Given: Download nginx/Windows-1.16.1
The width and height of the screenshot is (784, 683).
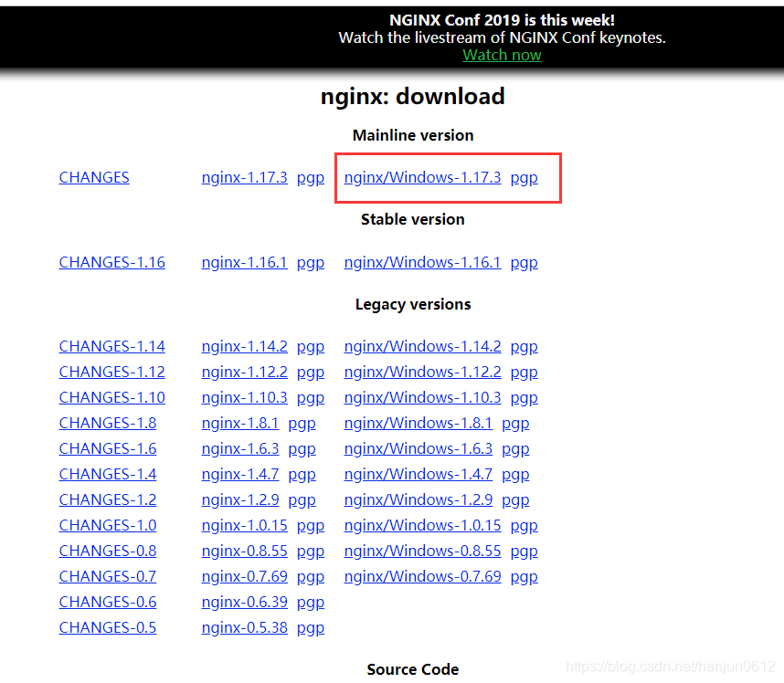Looking at the screenshot, I should click(x=422, y=262).
